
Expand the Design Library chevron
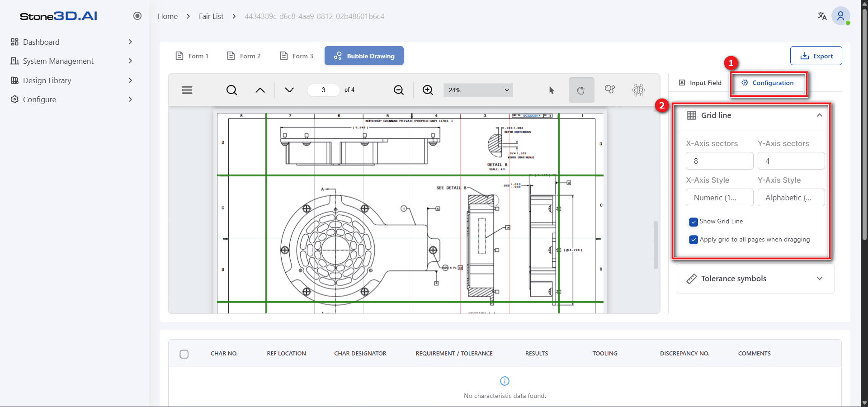(x=130, y=80)
